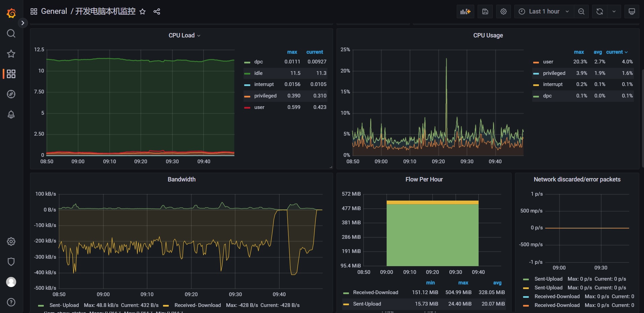Image resolution: width=644 pixels, height=313 pixels.
Task: Open the CPU Load panel title menu
Action: tap(184, 35)
